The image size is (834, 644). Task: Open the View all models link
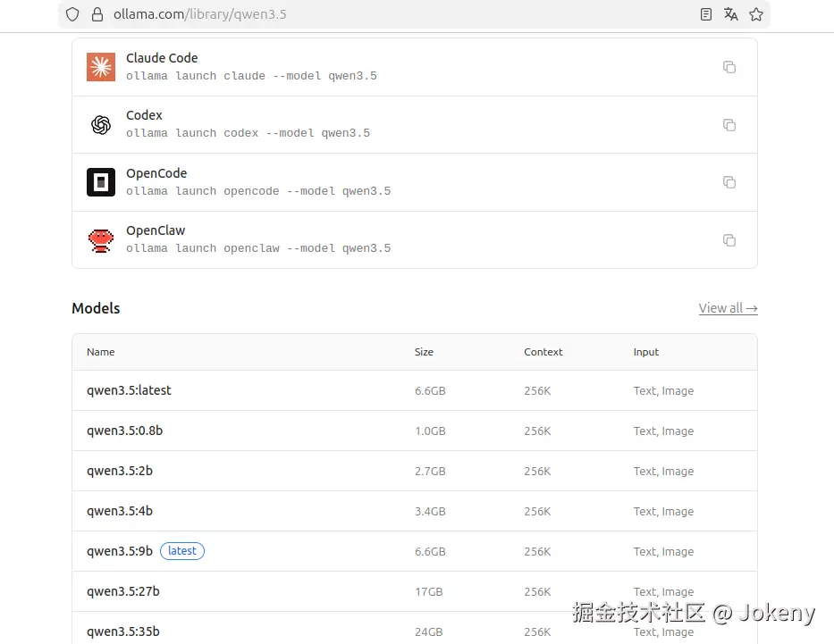pos(729,308)
